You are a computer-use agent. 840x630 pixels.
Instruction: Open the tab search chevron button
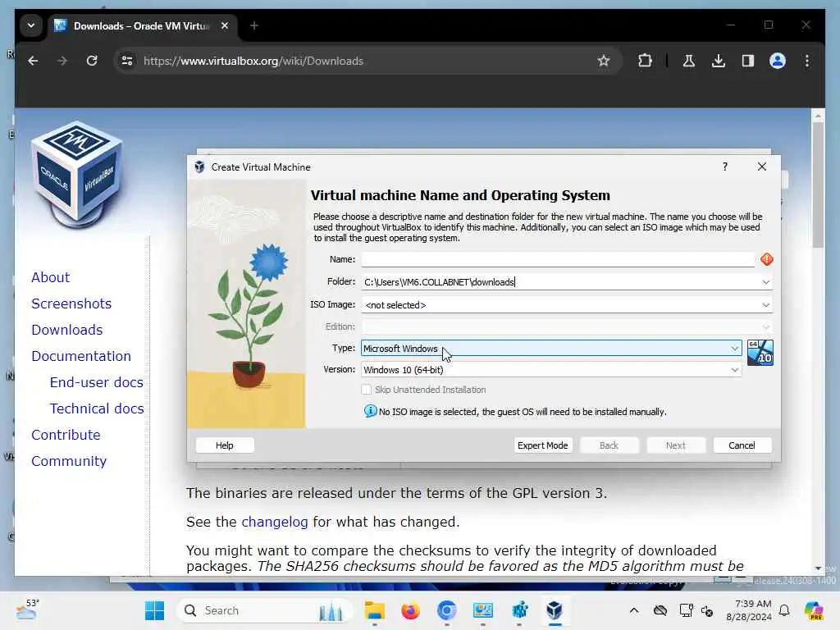tap(31, 25)
